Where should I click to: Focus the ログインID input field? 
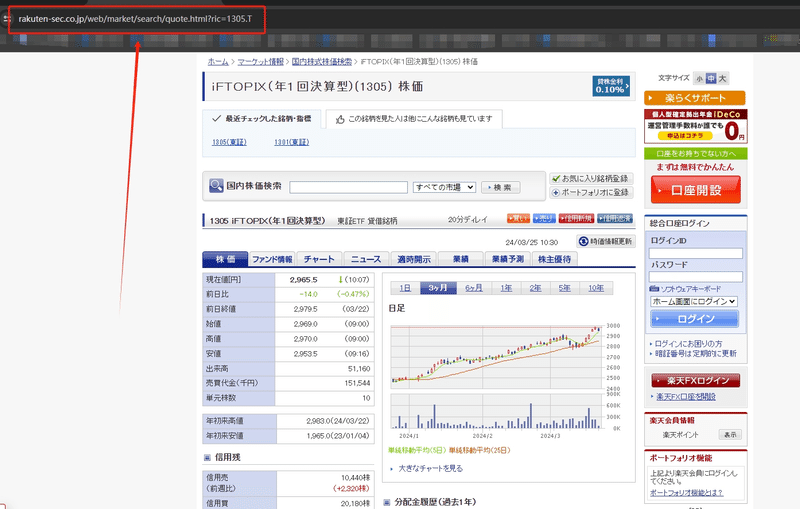pyautogui.click(x=695, y=253)
